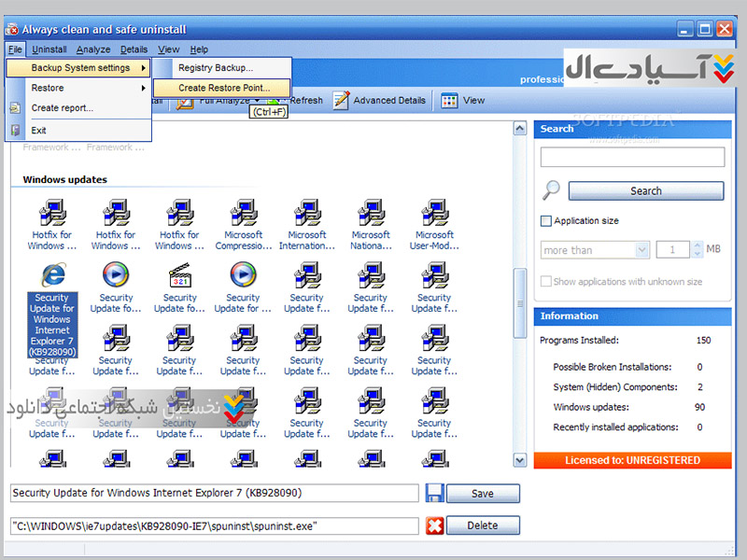
Task: Toggle Show applications with unknown size
Action: point(546,281)
